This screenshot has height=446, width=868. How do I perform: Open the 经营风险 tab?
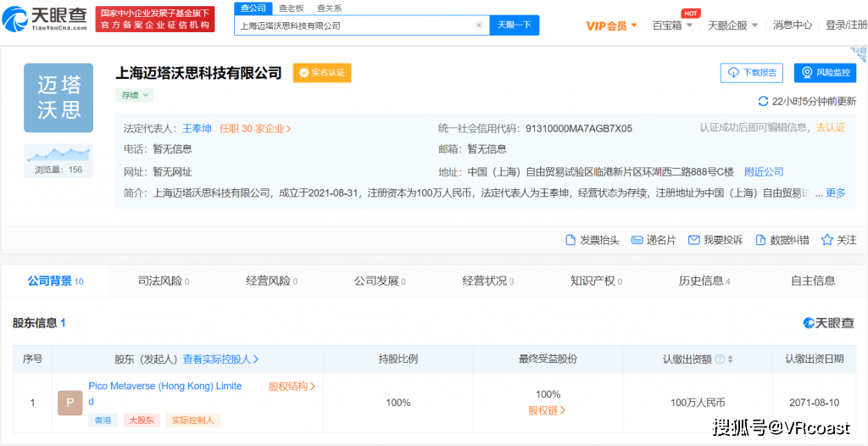(271, 281)
